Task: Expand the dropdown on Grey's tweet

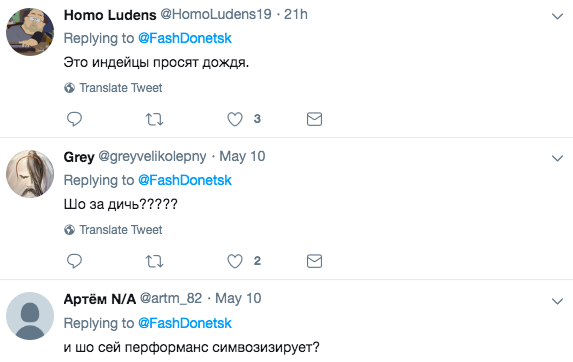Action: (557, 158)
